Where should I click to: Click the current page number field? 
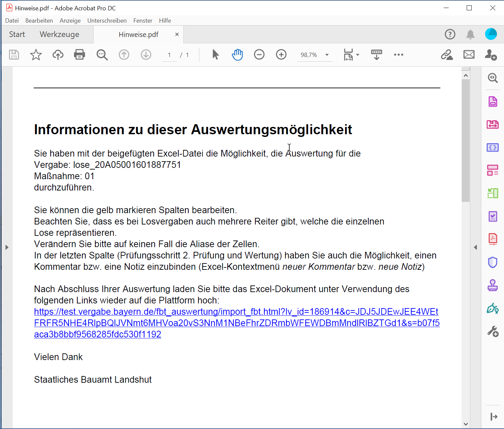click(x=169, y=55)
